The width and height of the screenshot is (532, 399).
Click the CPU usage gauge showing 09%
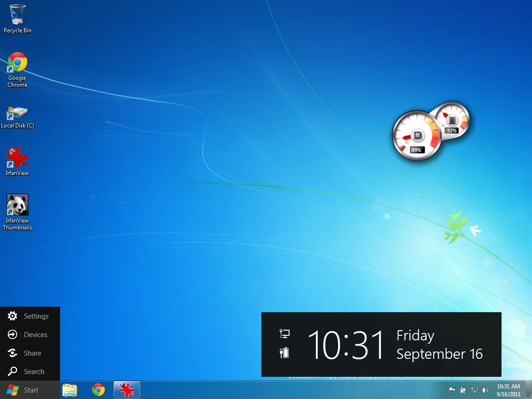pos(417,135)
